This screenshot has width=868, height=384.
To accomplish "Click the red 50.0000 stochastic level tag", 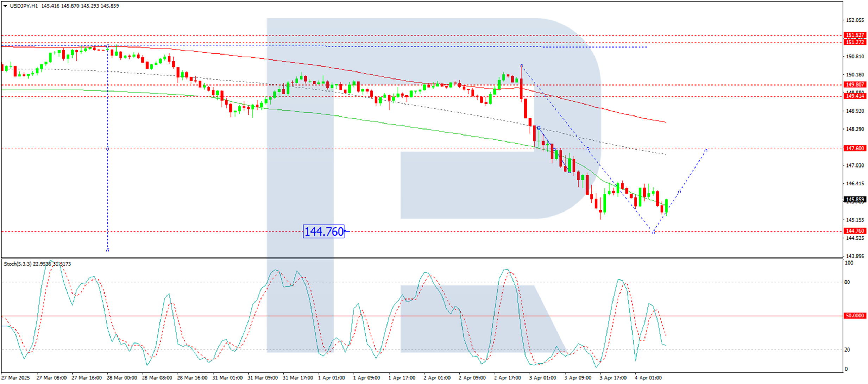I will coord(855,316).
